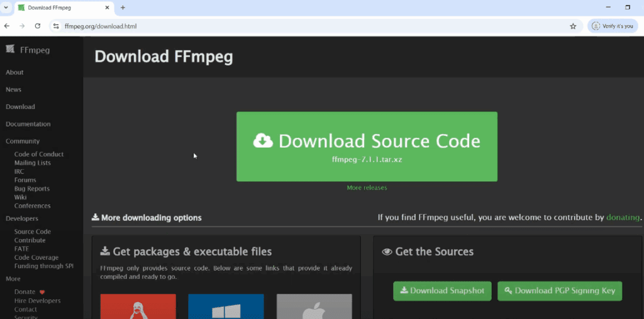This screenshot has width=644, height=319.
Task: Click the Verify it's you profile button
Action: 612,26
